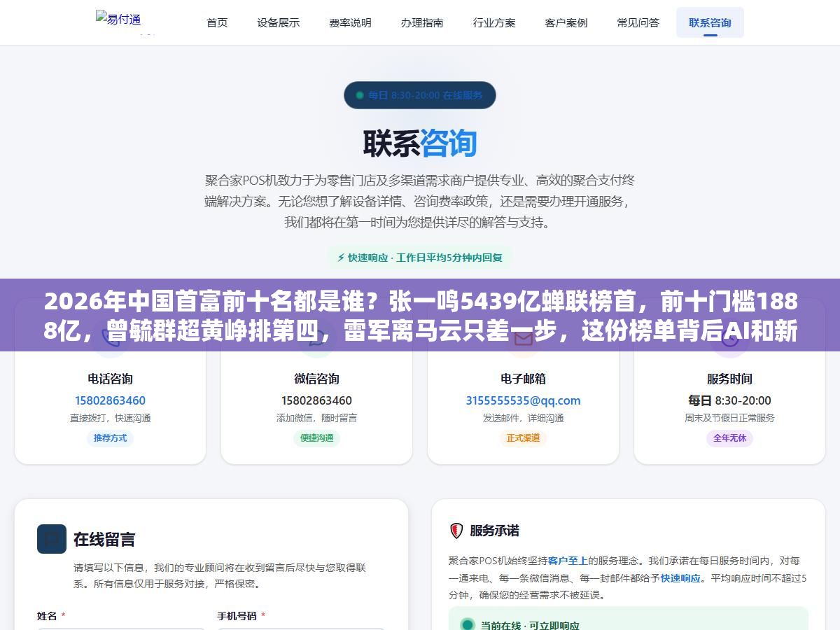Click the 客户至上 highlighted text
The image size is (840, 630).
coord(568,561)
